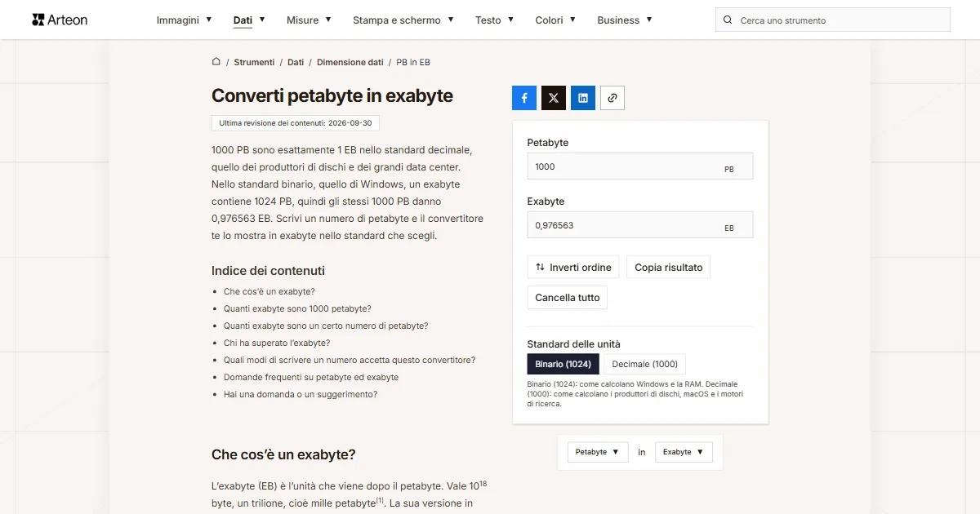Share page on X

(x=554, y=98)
